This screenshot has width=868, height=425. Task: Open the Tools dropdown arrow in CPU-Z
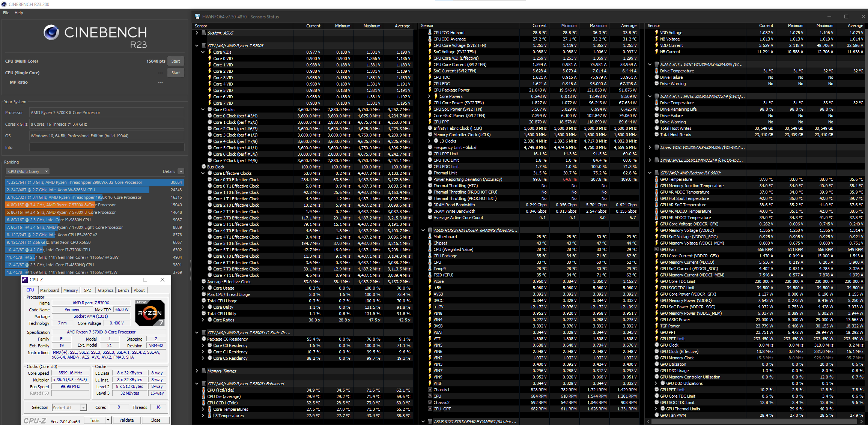pos(108,420)
